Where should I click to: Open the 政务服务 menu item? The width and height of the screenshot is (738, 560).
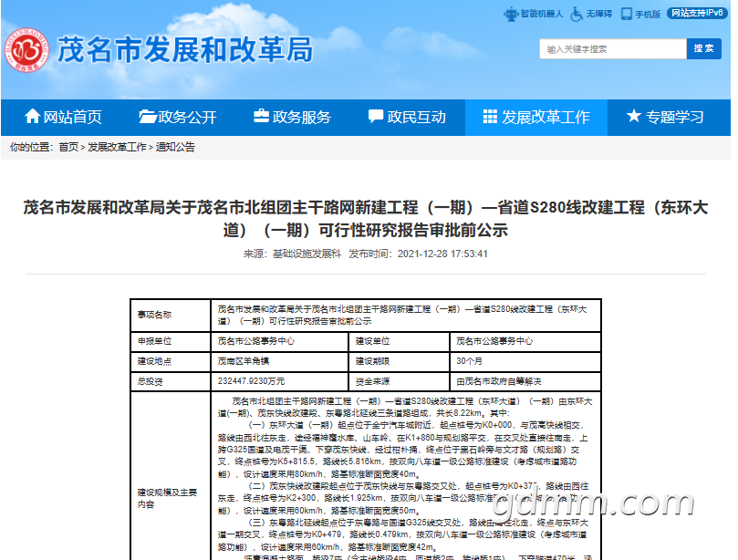click(292, 117)
